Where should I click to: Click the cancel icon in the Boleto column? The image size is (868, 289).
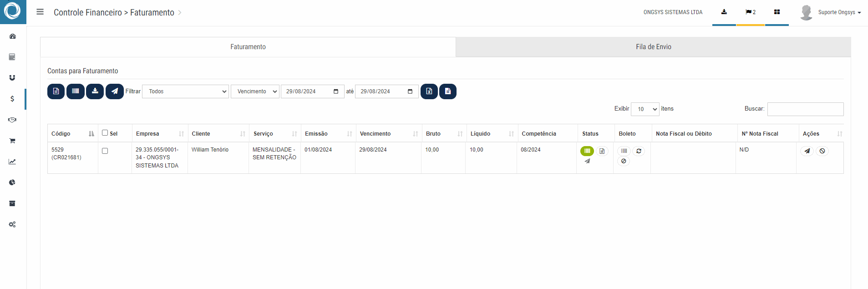click(624, 161)
